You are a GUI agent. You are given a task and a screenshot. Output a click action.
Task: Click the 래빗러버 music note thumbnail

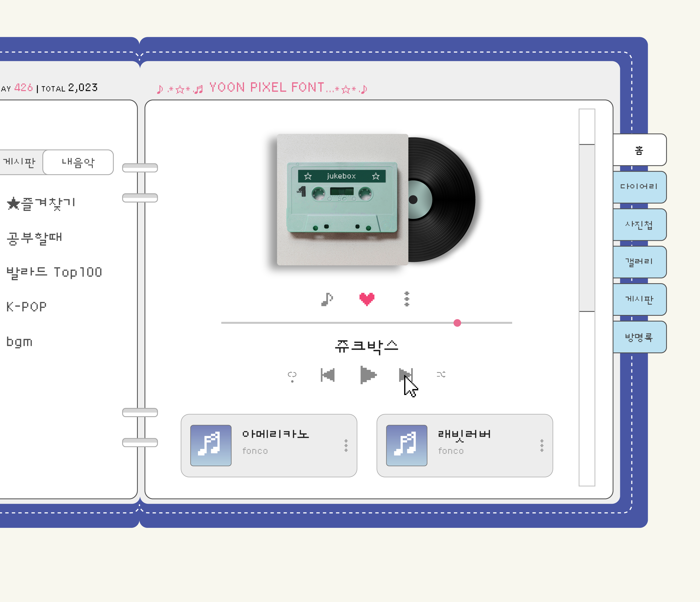click(x=407, y=445)
